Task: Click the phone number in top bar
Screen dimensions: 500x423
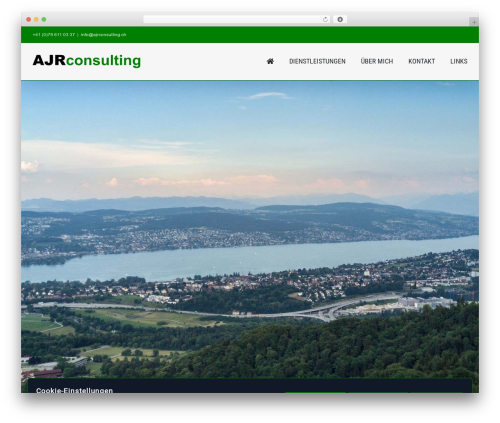Action: [54, 35]
